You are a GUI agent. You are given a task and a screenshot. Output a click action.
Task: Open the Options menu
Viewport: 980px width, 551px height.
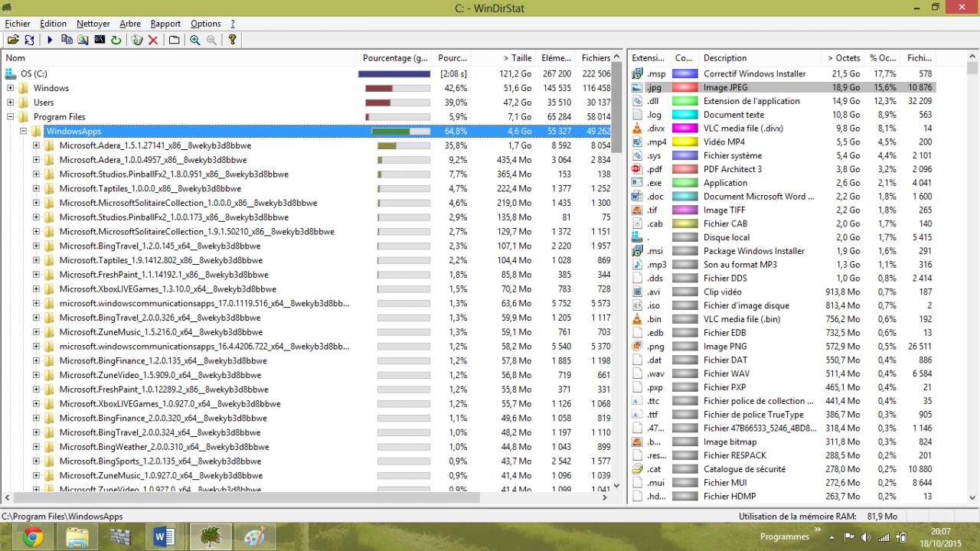(206, 24)
